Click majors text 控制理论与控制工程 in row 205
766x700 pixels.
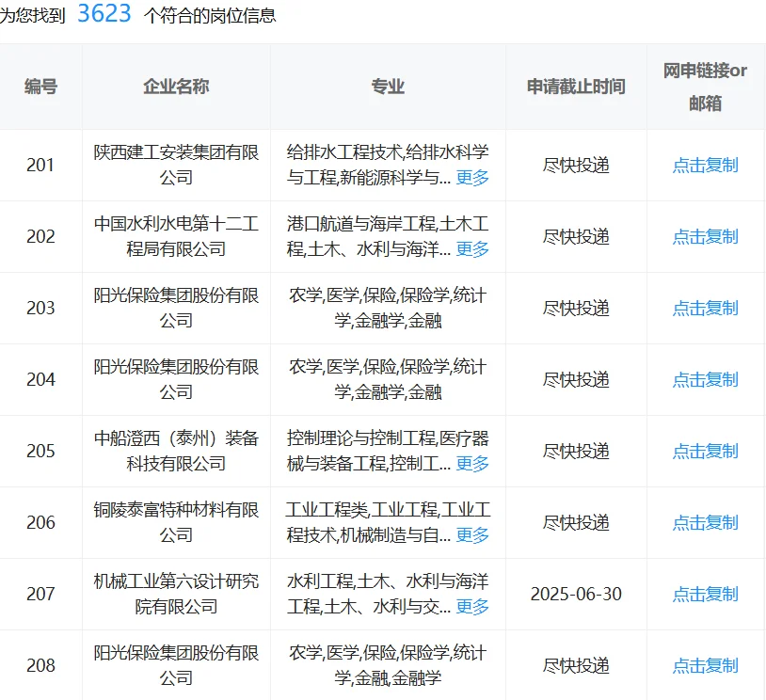[361, 438]
